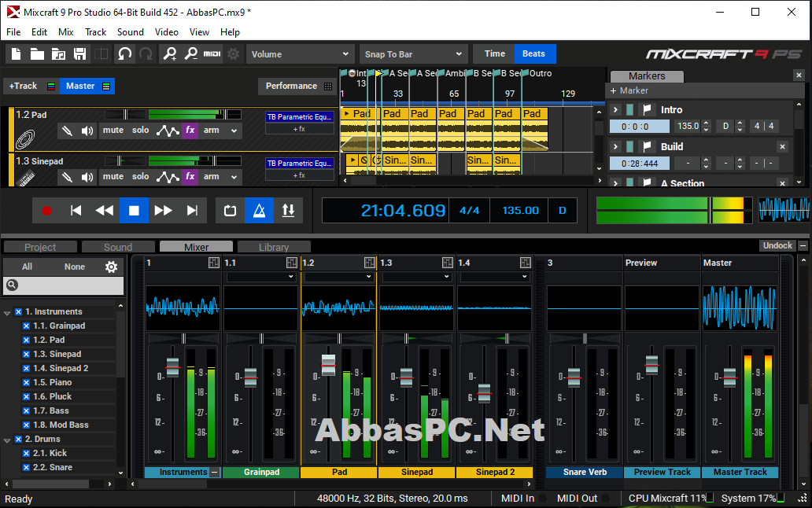Image resolution: width=812 pixels, height=508 pixels.
Task: Expand the Intro marker details
Action: click(615, 109)
